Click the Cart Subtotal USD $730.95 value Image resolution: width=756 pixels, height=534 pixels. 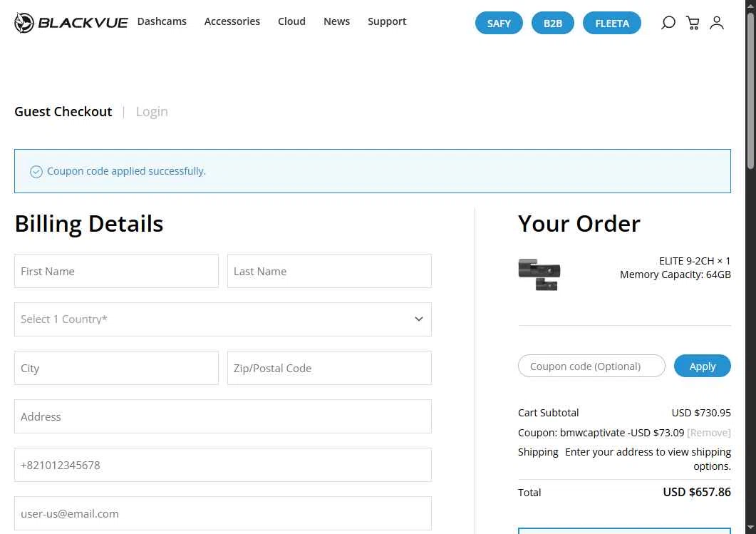(701, 413)
